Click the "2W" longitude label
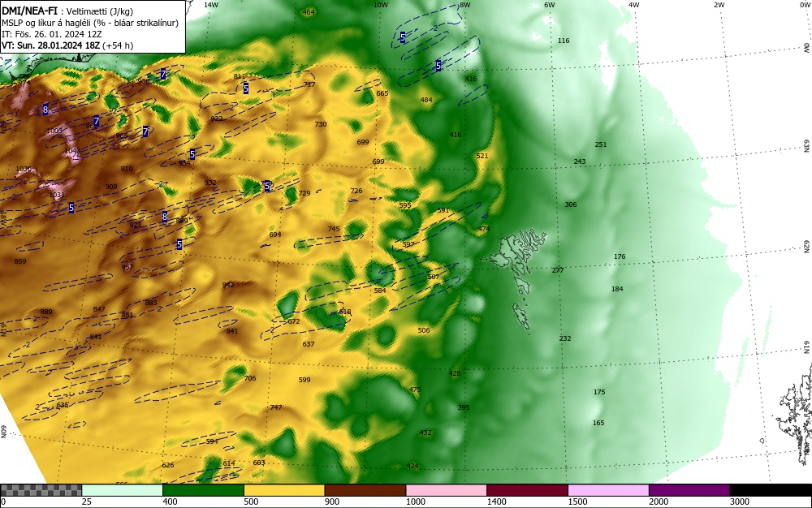 click(719, 5)
